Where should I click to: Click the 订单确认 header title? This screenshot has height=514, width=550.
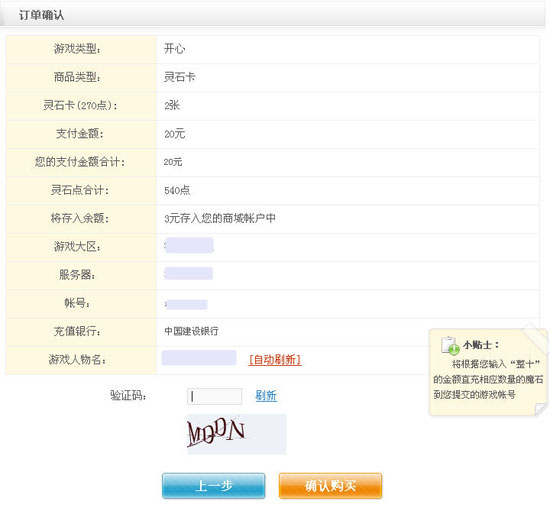tap(41, 15)
